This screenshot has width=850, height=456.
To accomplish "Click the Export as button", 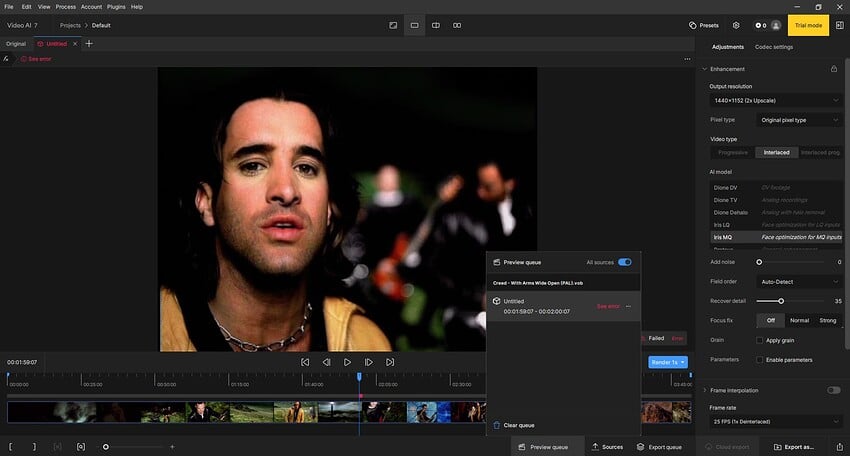I will pyautogui.click(x=794, y=447).
